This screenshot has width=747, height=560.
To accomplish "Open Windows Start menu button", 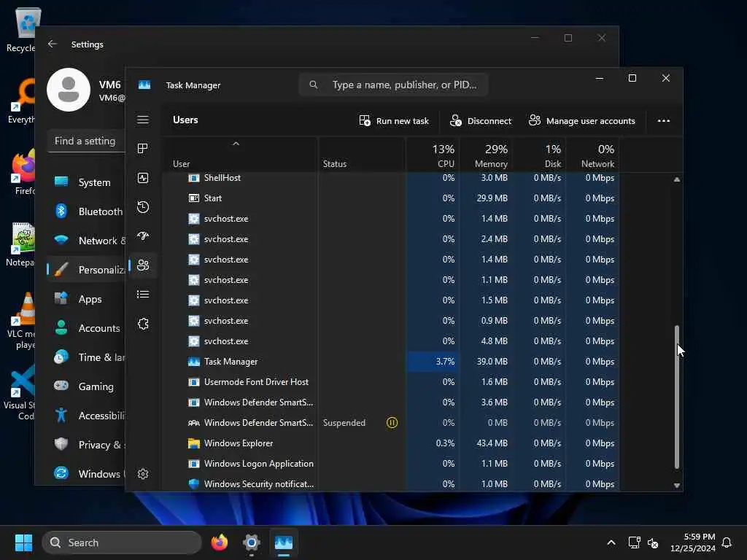I will click(x=23, y=542).
